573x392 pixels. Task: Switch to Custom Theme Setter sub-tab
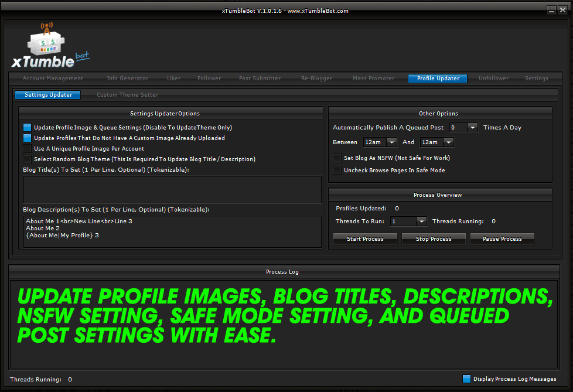tap(128, 94)
